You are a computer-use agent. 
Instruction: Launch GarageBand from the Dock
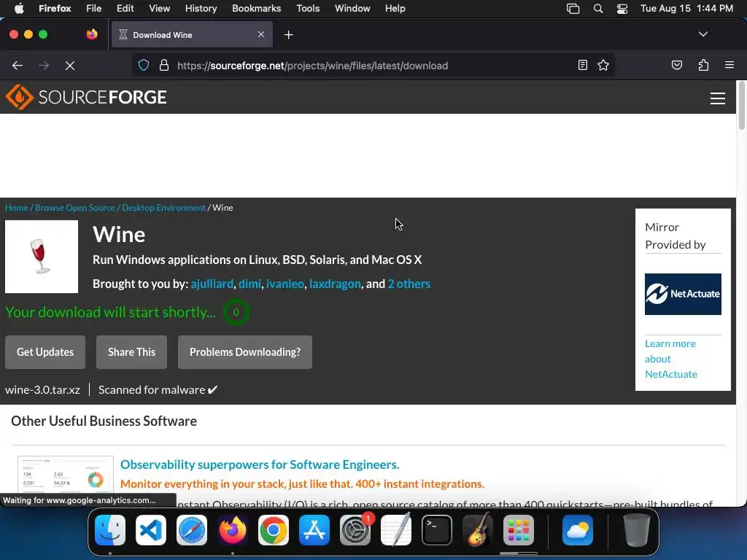[x=477, y=530]
